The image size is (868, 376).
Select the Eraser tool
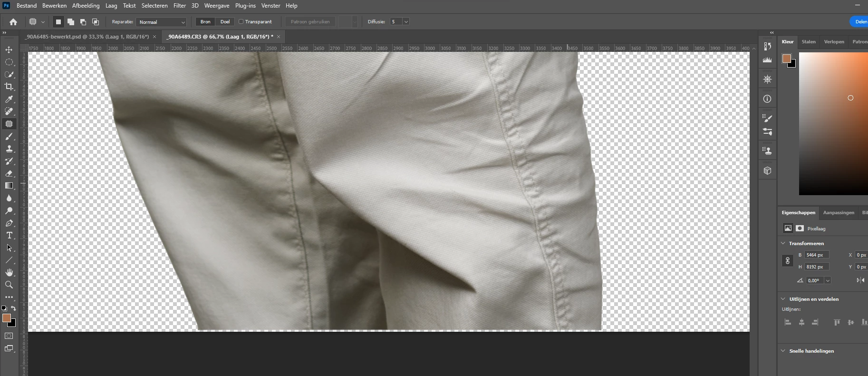point(9,174)
